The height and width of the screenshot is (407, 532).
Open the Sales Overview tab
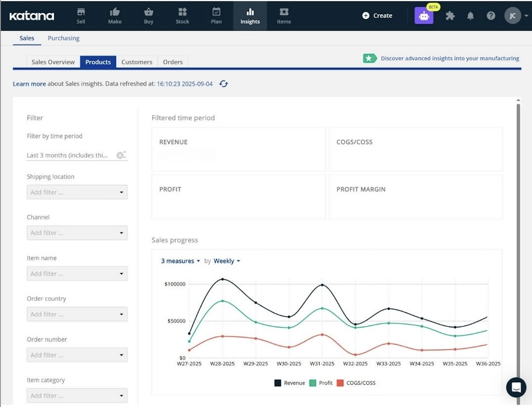(x=53, y=62)
